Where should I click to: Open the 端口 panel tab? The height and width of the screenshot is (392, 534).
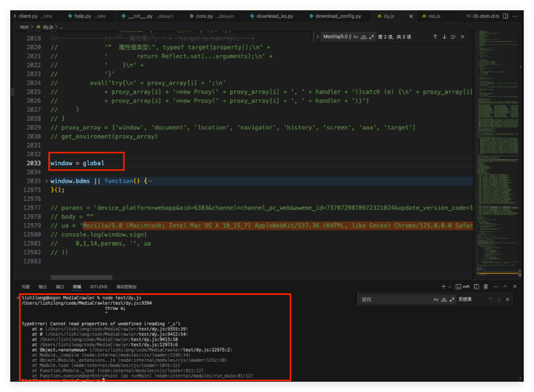pyautogui.click(x=60, y=287)
